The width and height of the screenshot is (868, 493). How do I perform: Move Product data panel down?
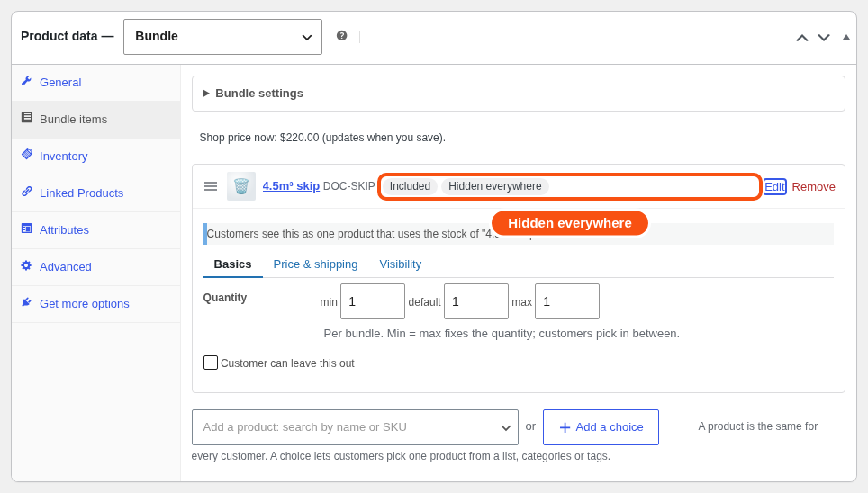click(824, 38)
